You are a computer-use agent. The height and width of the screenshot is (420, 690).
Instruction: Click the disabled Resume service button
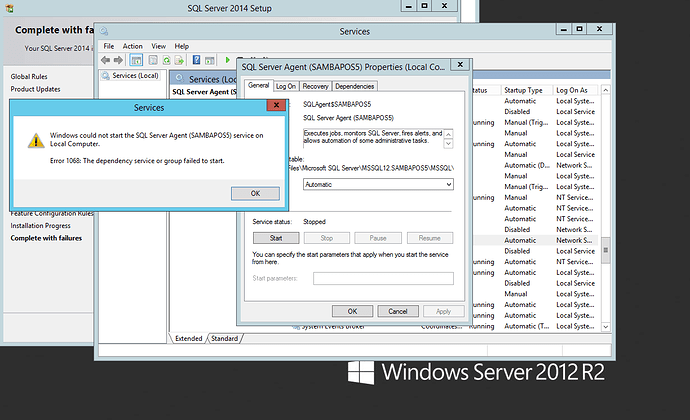point(430,238)
